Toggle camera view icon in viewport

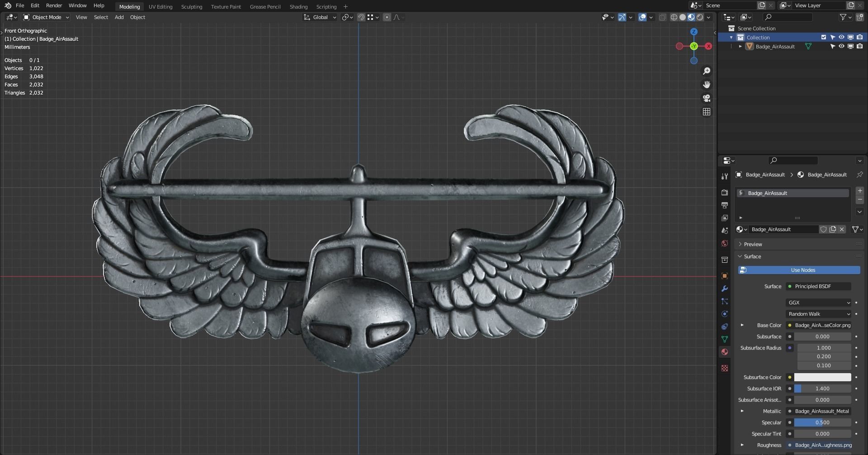click(707, 98)
